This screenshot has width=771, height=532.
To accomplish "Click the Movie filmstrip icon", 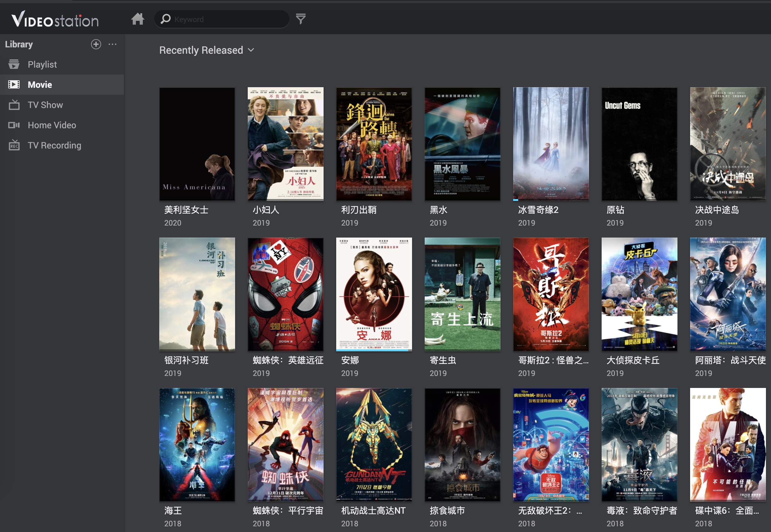I will point(14,85).
